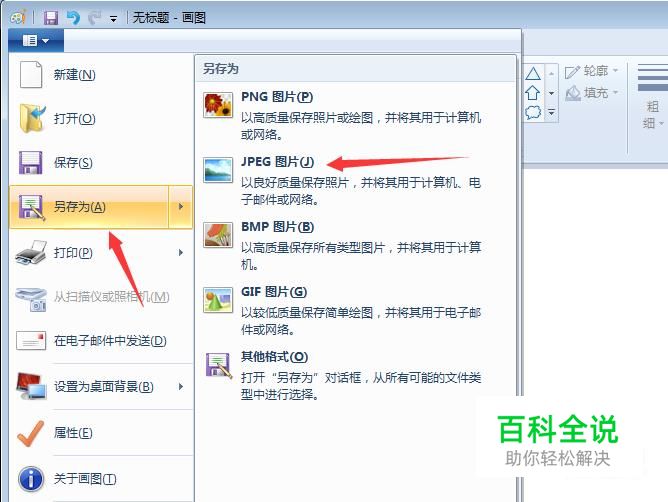Open 其他格式(O) save dialog option
This screenshot has width=668, height=502.
[x=355, y=375]
